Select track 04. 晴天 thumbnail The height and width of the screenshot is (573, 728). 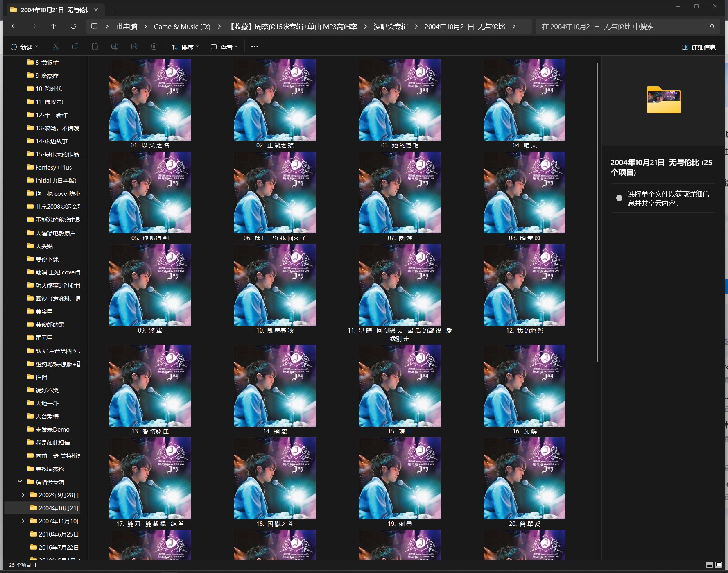point(525,100)
